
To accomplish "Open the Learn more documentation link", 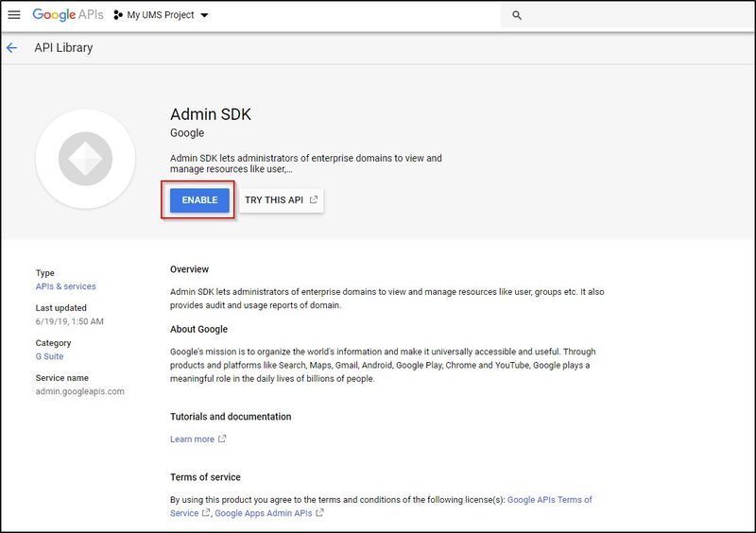I will tap(192, 439).
